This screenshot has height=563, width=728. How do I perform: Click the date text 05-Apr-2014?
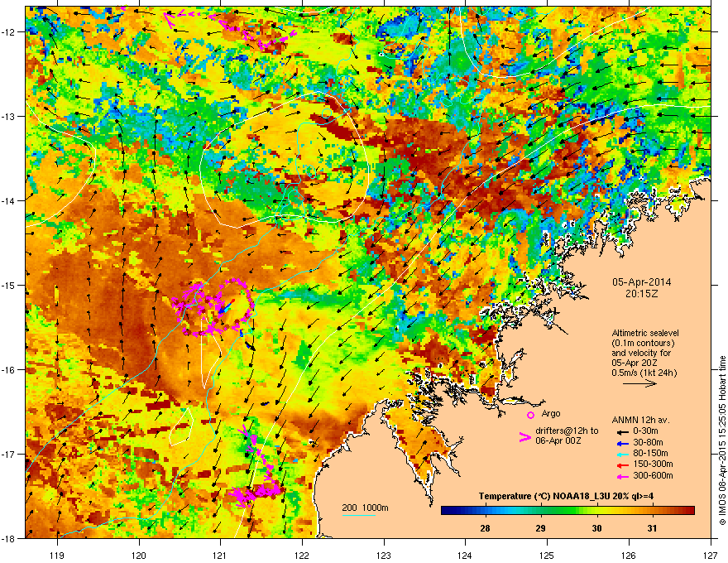(641, 282)
